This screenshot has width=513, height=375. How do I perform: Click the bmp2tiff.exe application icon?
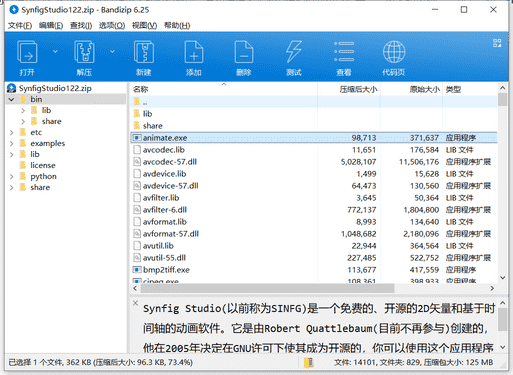(137, 270)
